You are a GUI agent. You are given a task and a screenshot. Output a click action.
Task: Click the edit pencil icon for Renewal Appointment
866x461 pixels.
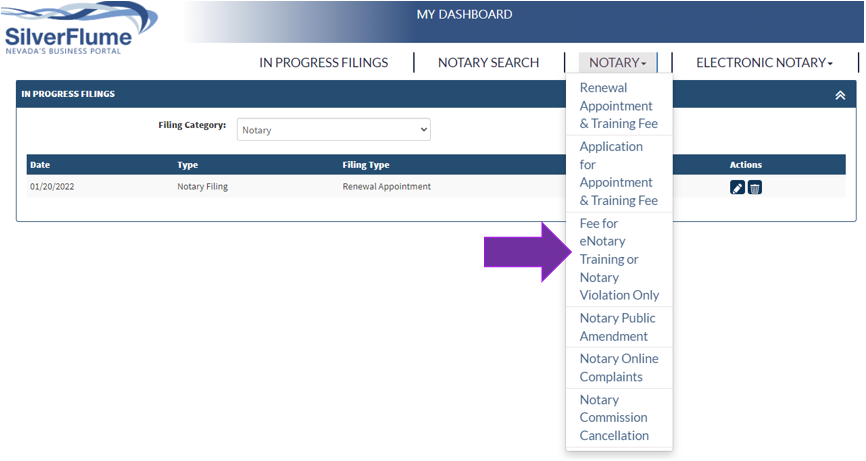pos(737,187)
